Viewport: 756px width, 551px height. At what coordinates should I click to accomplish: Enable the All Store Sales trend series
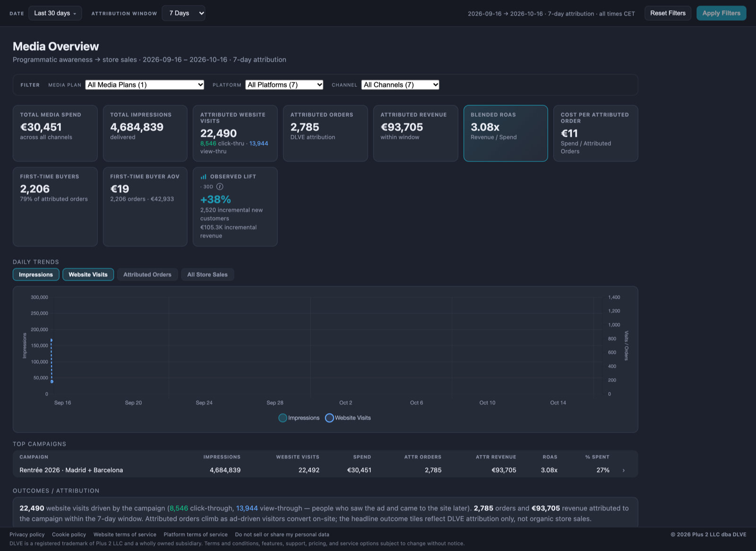tap(207, 275)
